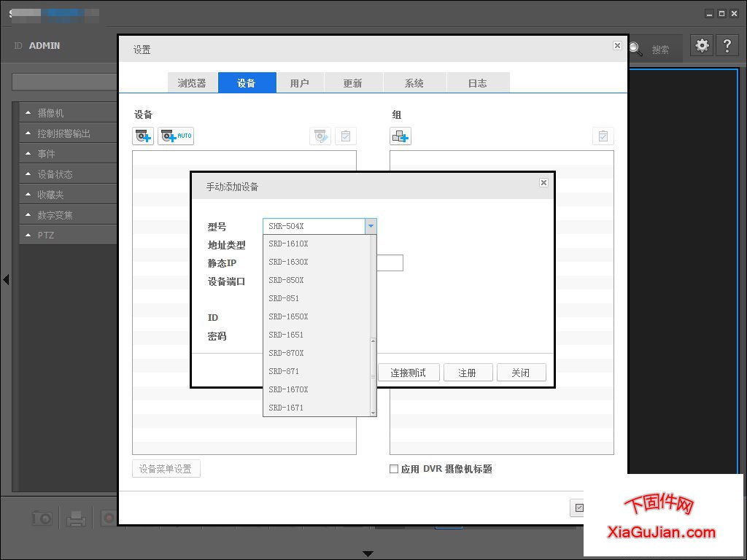Click the 搜索 search field
This screenshot has height=560, width=747.
[x=660, y=50]
